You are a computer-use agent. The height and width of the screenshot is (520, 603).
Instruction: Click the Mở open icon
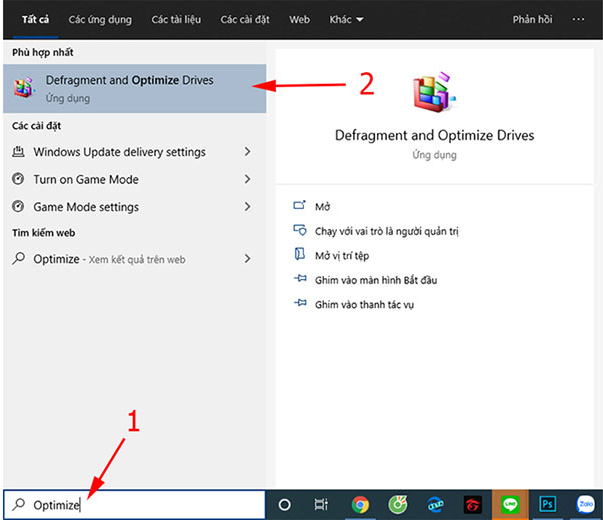300,205
